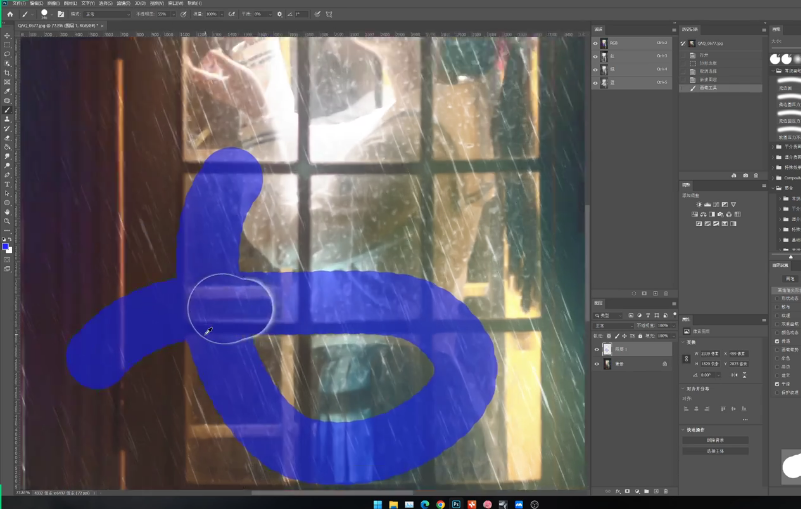Hide the Background layer eye icon
The width and height of the screenshot is (801, 509).
point(597,364)
